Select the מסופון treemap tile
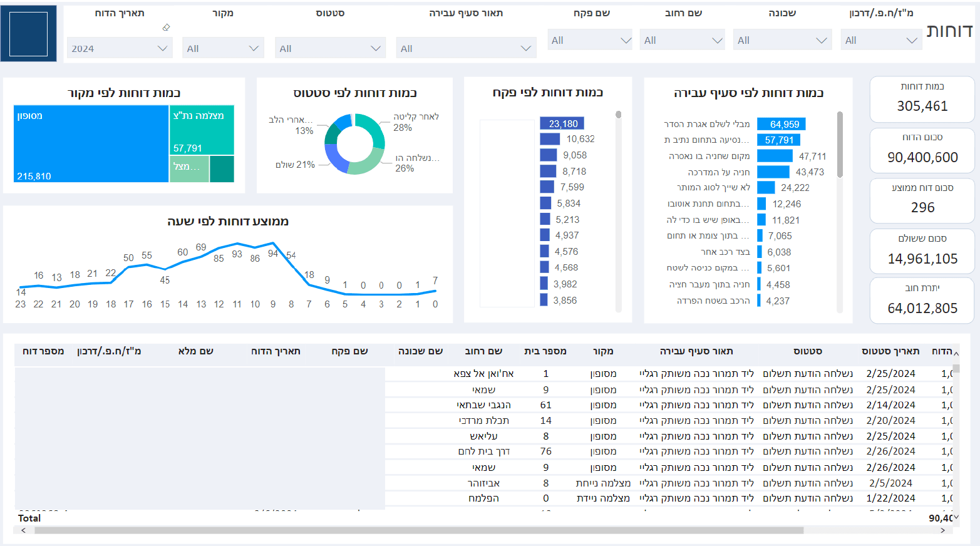 pyautogui.click(x=91, y=144)
